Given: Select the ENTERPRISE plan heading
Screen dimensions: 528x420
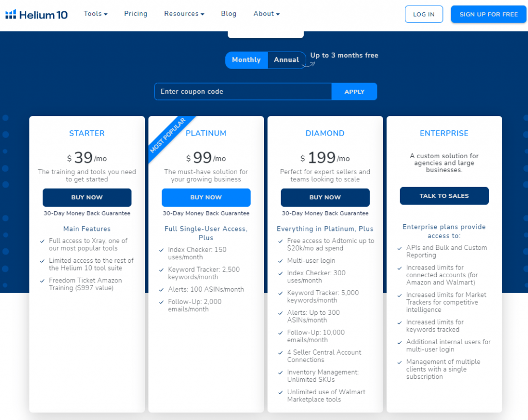Looking at the screenshot, I should [x=444, y=133].
